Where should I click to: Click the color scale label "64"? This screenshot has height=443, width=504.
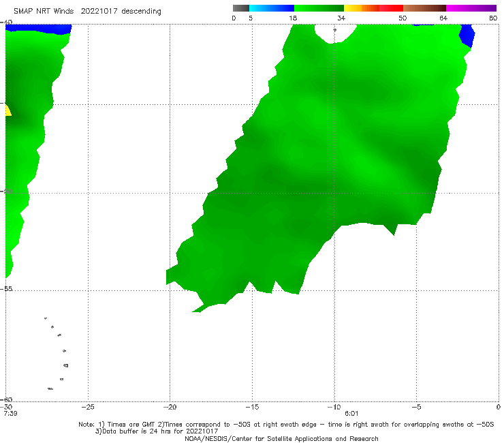[x=443, y=18]
